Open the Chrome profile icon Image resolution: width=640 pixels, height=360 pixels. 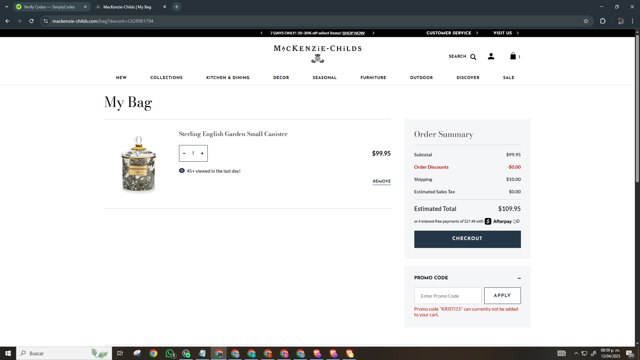(x=620, y=21)
